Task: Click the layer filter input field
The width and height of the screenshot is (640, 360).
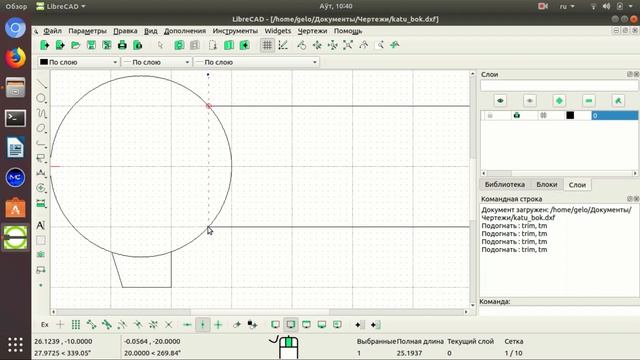Action: point(559,86)
